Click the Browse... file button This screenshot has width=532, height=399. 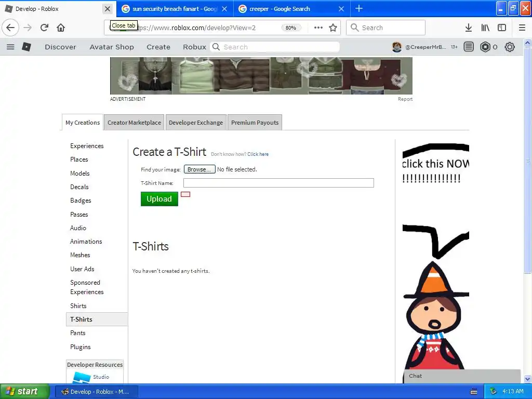(x=199, y=169)
